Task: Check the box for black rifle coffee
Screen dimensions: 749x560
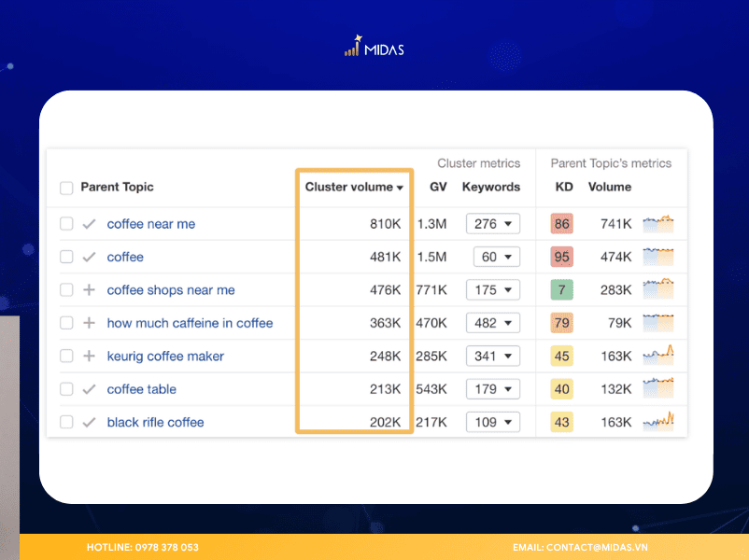Action: tap(66, 422)
